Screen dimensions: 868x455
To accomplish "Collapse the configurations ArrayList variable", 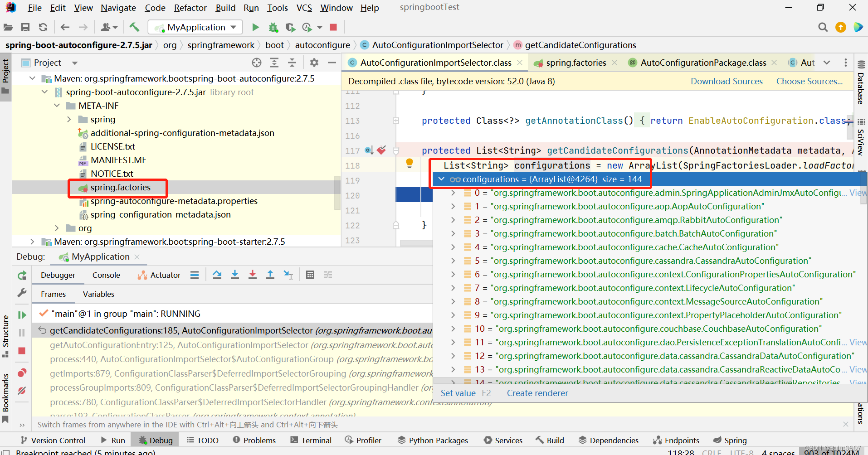I will point(441,179).
